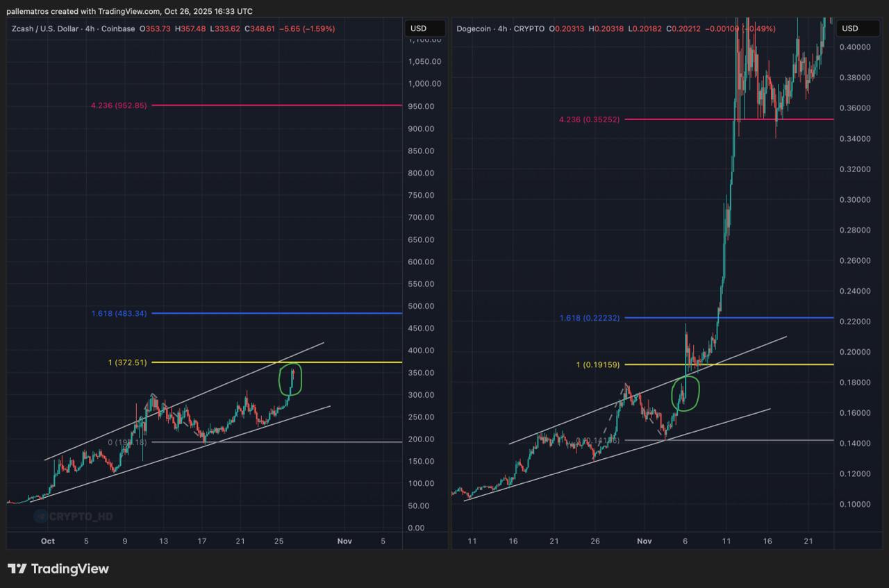889x588 pixels.
Task: Select the 1.618 (483.34) Fibonacci label
Action: 119,314
